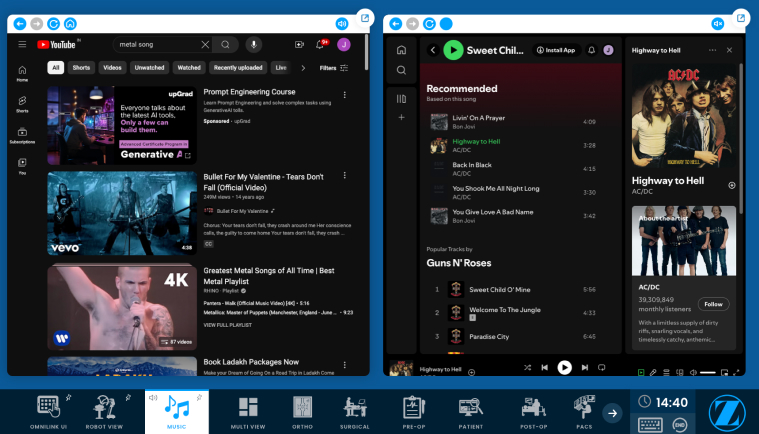Screen dimensions: 759x434
Task: Unmute audio for the Spotify pane
Action: [717, 23]
